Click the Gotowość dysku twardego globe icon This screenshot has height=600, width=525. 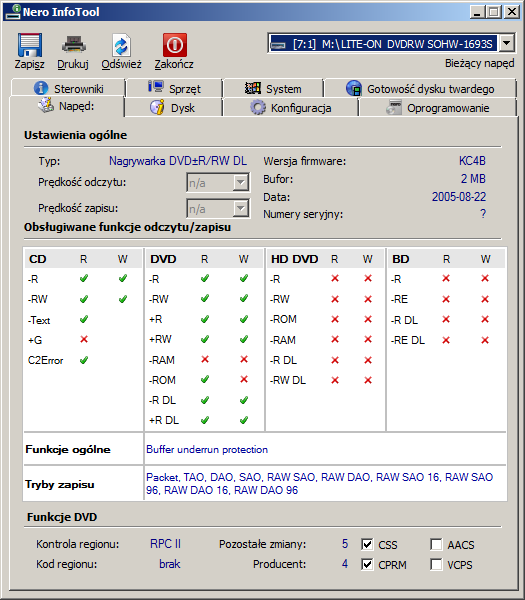point(354,88)
